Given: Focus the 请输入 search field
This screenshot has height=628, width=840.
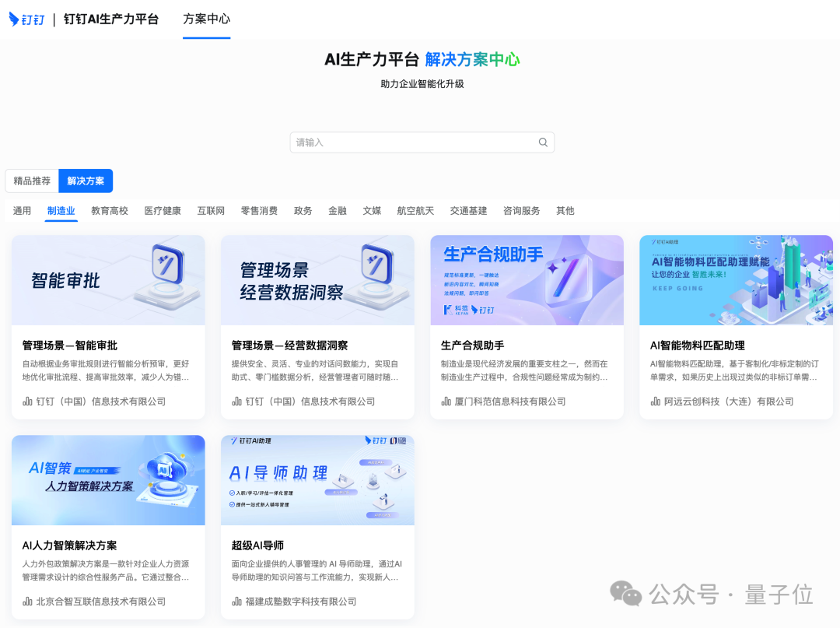Looking at the screenshot, I should [x=422, y=142].
